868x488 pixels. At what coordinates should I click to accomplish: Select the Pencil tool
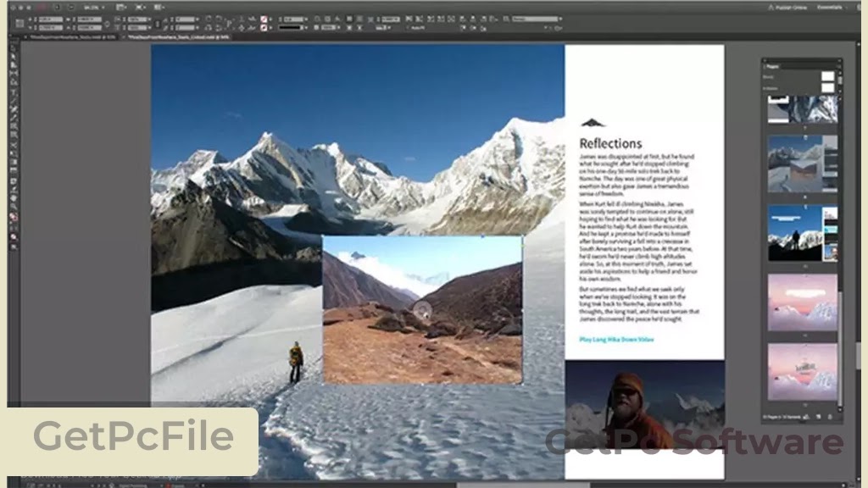pyautogui.click(x=14, y=118)
